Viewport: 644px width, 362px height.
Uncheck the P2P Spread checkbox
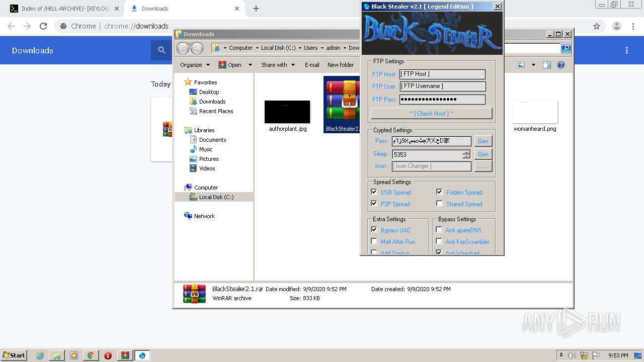(x=374, y=204)
